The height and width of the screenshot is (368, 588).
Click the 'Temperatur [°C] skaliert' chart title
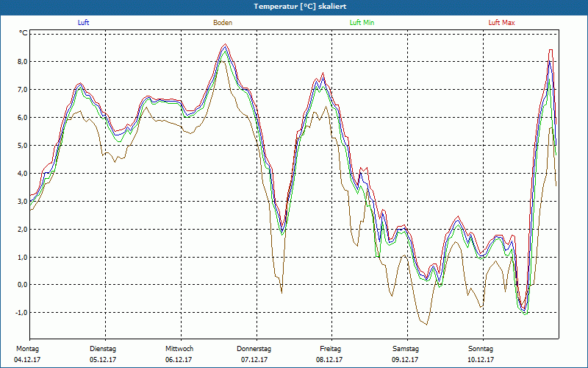coord(300,7)
